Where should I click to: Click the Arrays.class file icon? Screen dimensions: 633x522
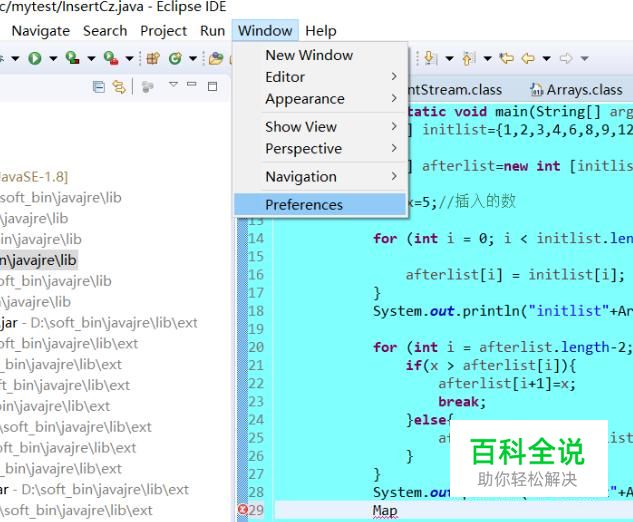[537, 90]
